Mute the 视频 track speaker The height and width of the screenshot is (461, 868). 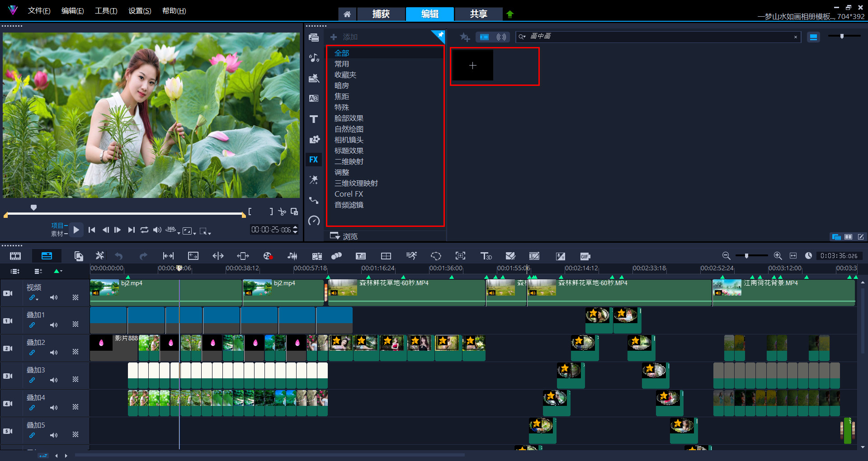coord(54,297)
